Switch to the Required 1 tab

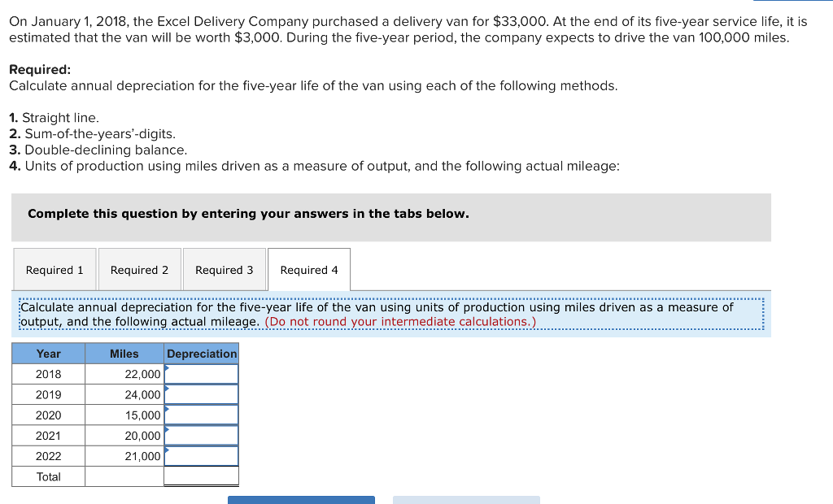(x=55, y=269)
